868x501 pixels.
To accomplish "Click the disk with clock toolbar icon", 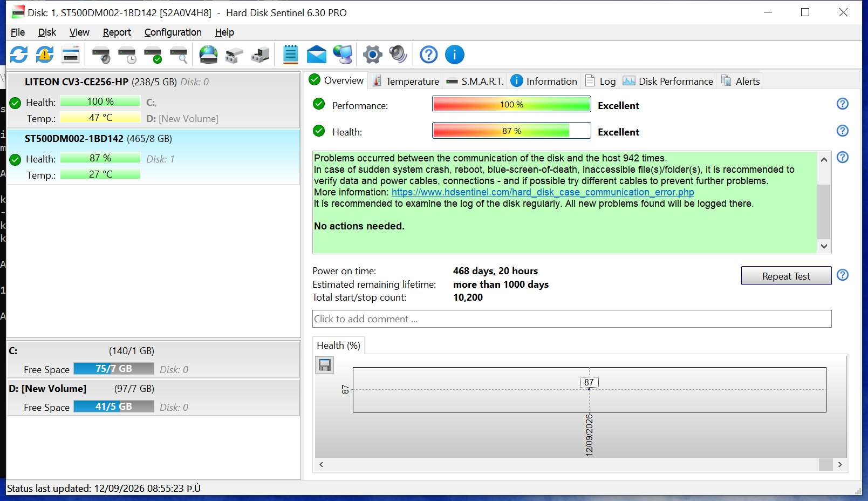I will point(127,55).
